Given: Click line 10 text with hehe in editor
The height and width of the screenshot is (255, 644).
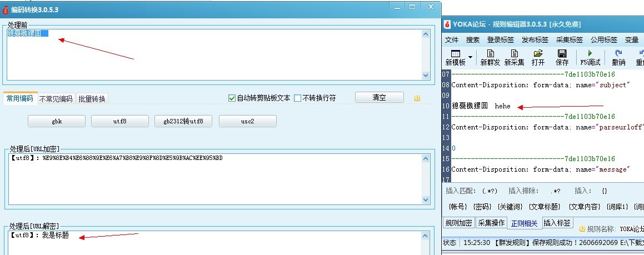Looking at the screenshot, I should click(x=481, y=106).
